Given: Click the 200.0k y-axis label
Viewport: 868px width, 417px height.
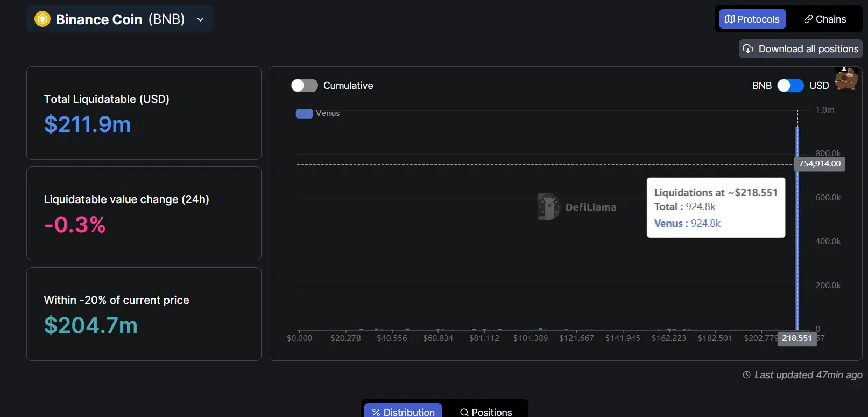Looking at the screenshot, I should pyautogui.click(x=828, y=286).
